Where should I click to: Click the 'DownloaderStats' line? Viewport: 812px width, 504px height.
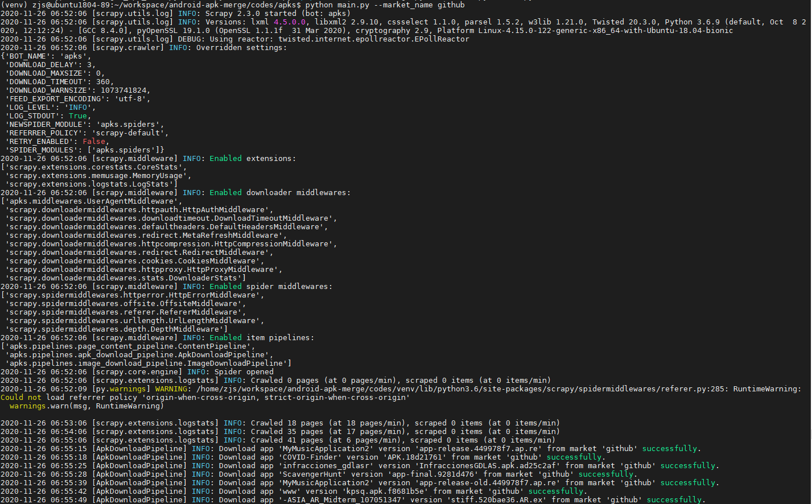(x=126, y=278)
